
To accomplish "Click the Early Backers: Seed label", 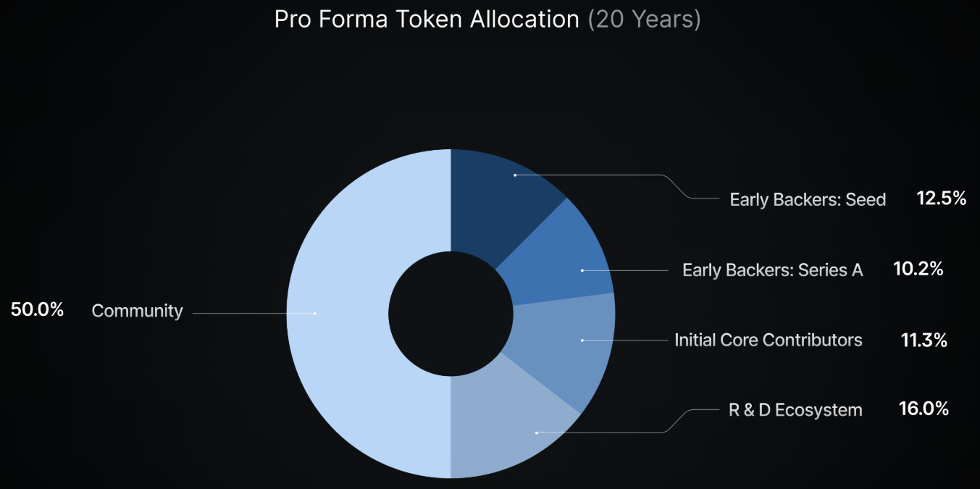I will pos(808,199).
